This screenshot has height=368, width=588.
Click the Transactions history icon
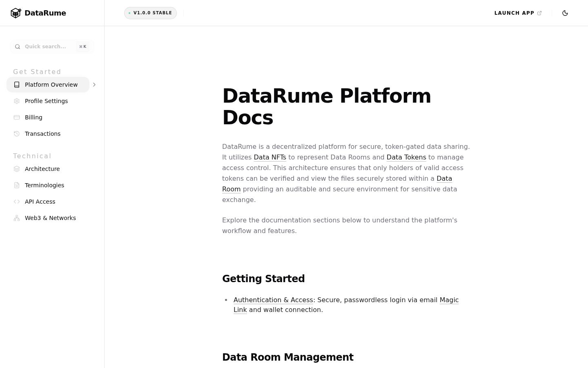tap(17, 134)
